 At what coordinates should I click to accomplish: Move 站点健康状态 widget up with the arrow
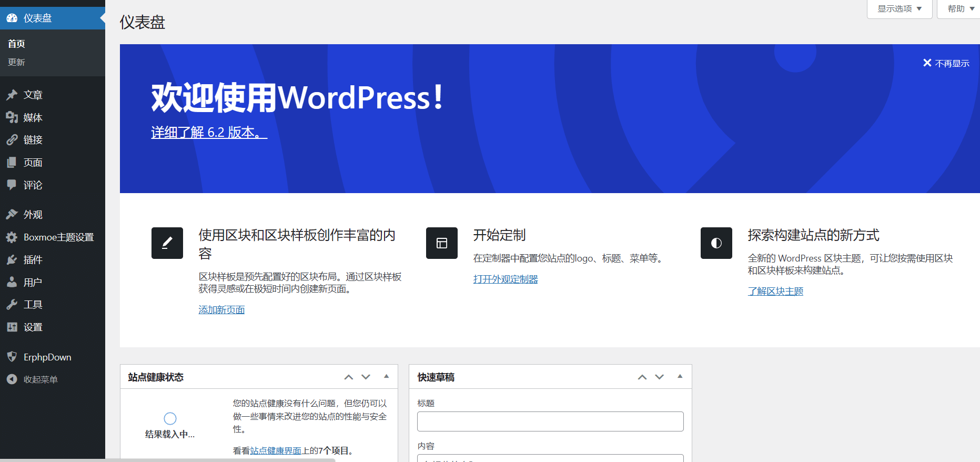coord(349,377)
